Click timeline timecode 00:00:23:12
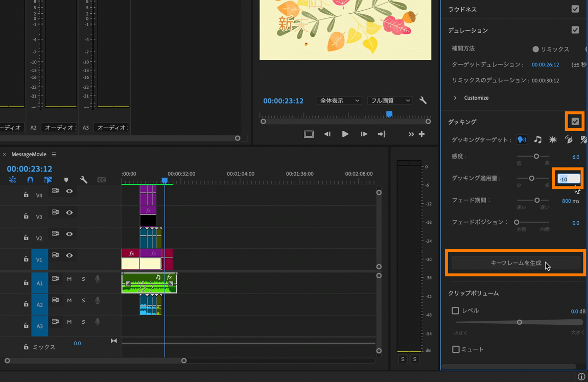588x382 pixels. point(30,169)
